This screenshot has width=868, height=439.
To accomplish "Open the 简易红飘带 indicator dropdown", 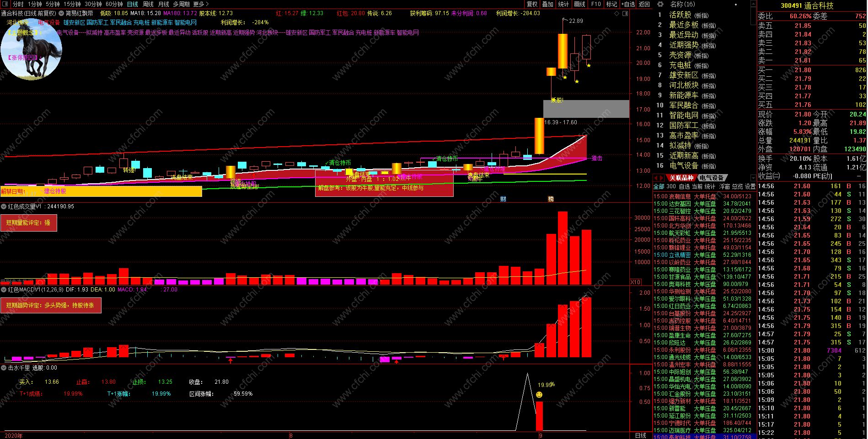I will (61, 14).
